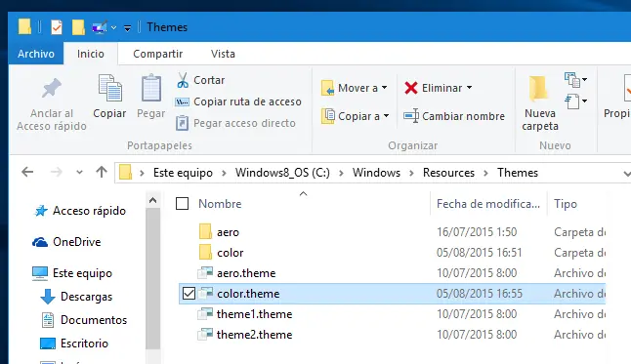The width and height of the screenshot is (631, 364).
Task: Open the Mover a dropdown
Action: (355, 88)
